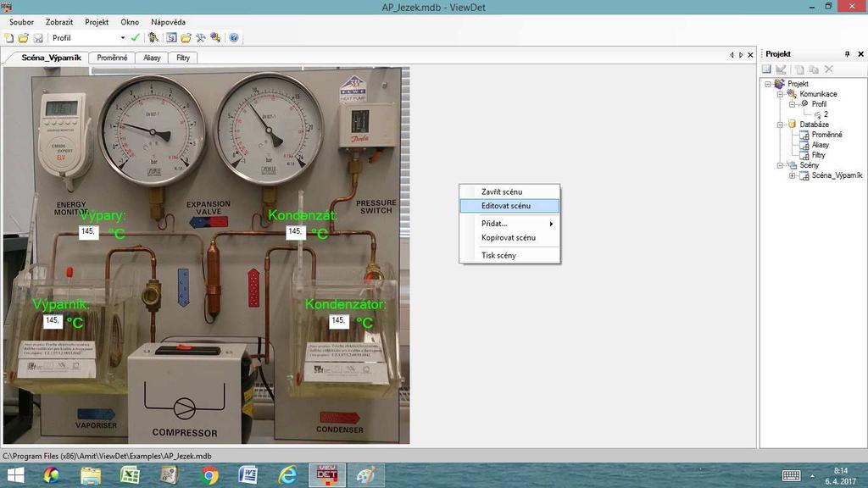Click the Kondenzátor temperature value field
The width and height of the screenshot is (868, 488).
pos(339,321)
